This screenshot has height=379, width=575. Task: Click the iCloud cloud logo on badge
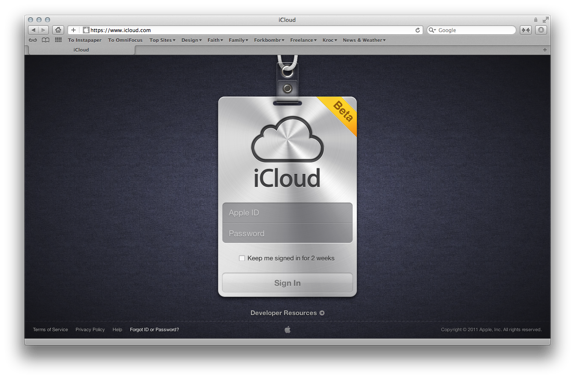click(x=287, y=139)
